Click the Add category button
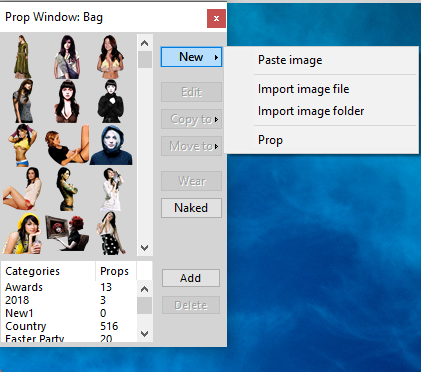The image size is (421, 372). point(191,278)
